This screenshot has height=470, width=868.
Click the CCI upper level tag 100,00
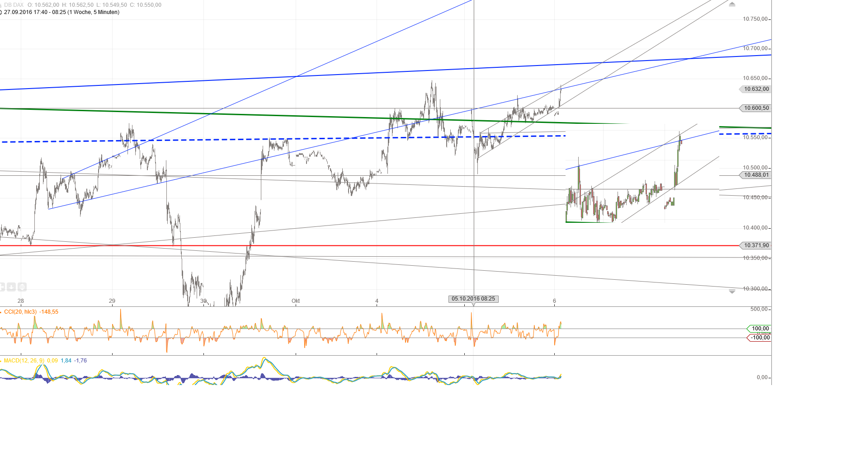tap(759, 329)
